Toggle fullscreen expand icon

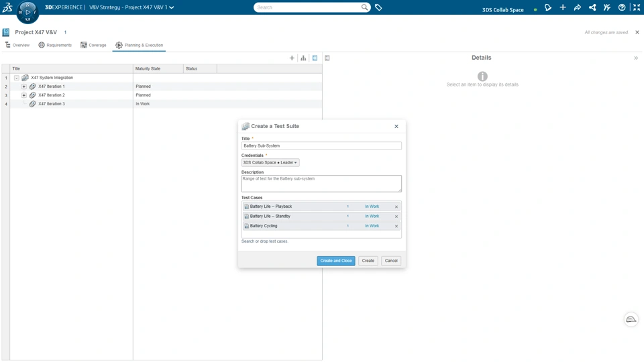pos(637,7)
